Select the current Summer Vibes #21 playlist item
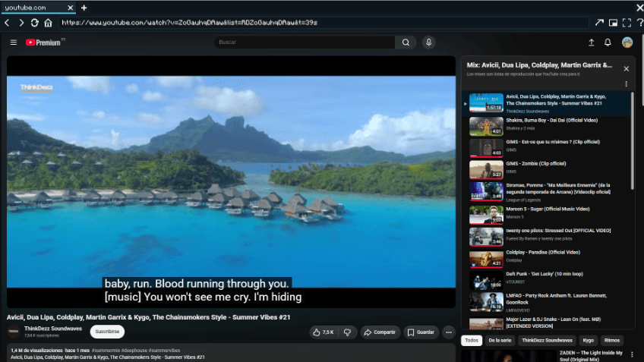Image resolution: width=644 pixels, height=362 pixels. point(546,103)
